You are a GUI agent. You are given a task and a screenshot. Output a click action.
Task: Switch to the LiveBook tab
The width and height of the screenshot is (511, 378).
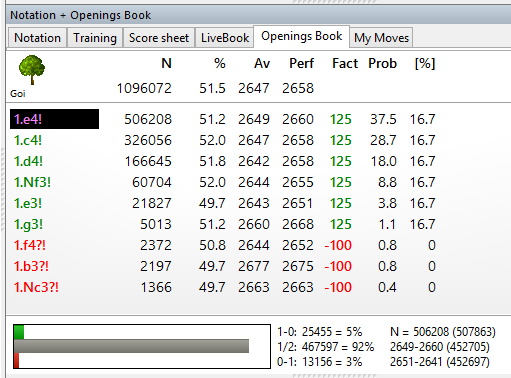[225, 38]
